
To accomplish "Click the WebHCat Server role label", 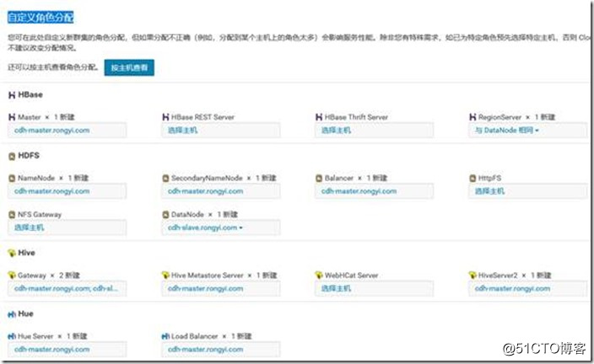I will pyautogui.click(x=352, y=275).
